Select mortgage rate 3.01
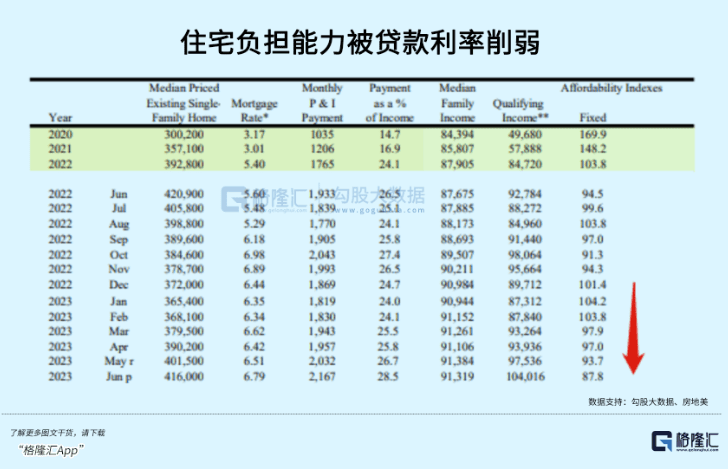This screenshot has width=728, height=469. [x=254, y=149]
